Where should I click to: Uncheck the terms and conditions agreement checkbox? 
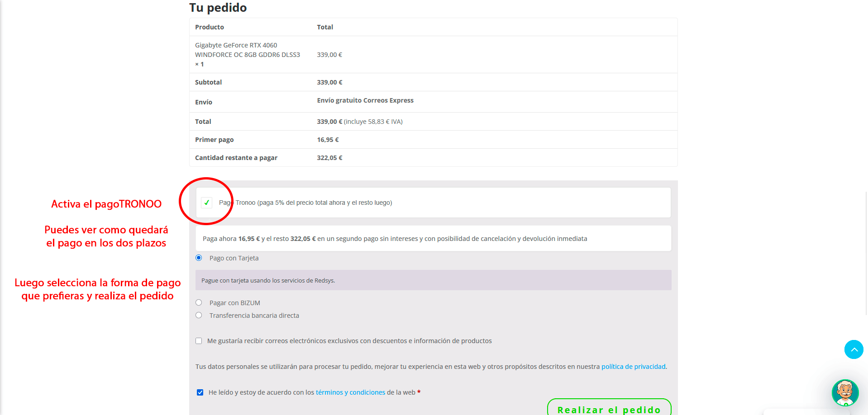tap(200, 392)
